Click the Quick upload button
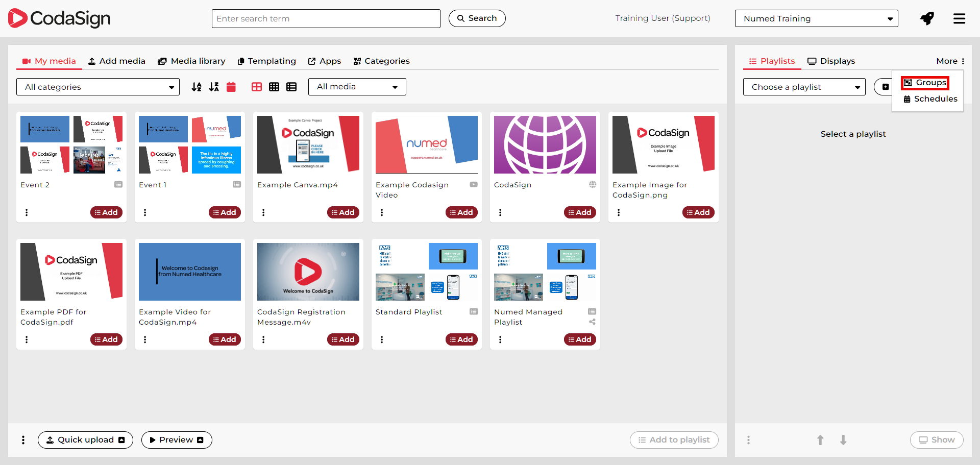This screenshot has height=465, width=980. 85,440
